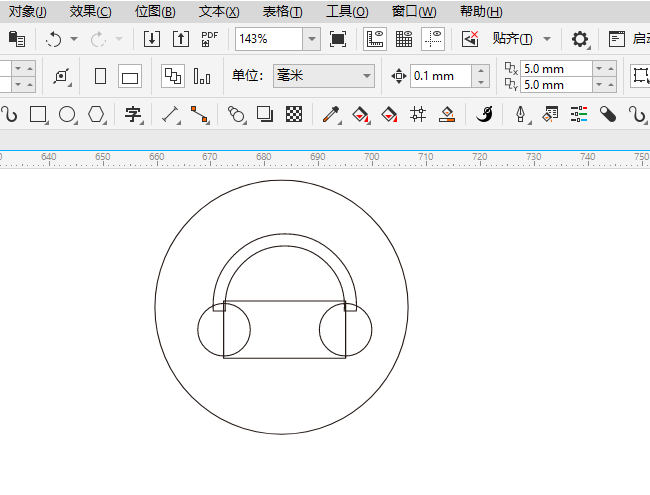Image resolution: width=650 pixels, height=495 pixels.
Task: Toggle Portrait page orientation
Action: (100, 76)
